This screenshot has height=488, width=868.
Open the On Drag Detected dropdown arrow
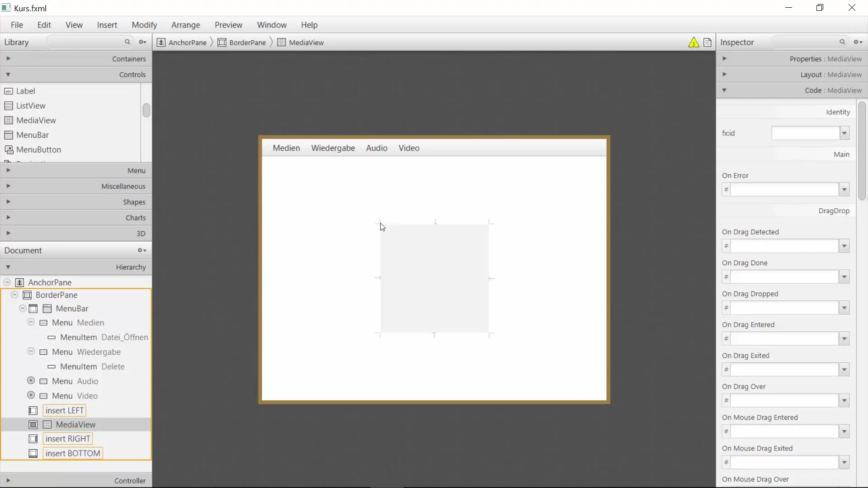[844, 246]
